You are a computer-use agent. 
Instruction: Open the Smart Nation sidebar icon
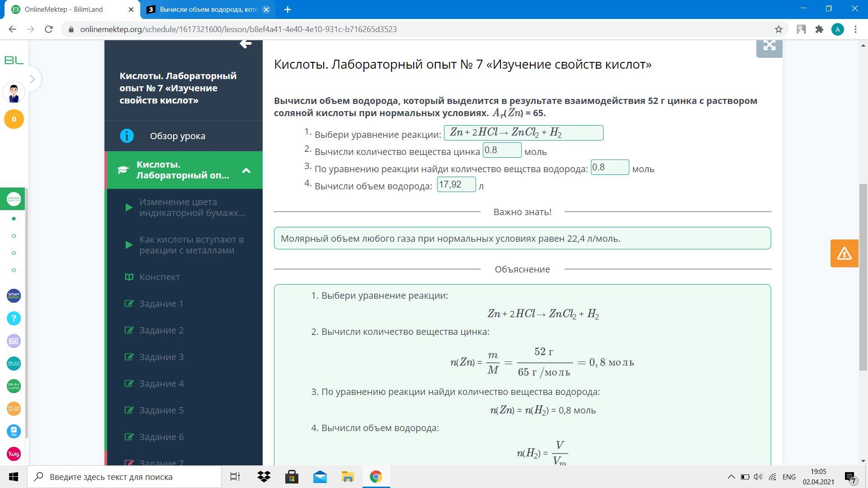(x=14, y=296)
